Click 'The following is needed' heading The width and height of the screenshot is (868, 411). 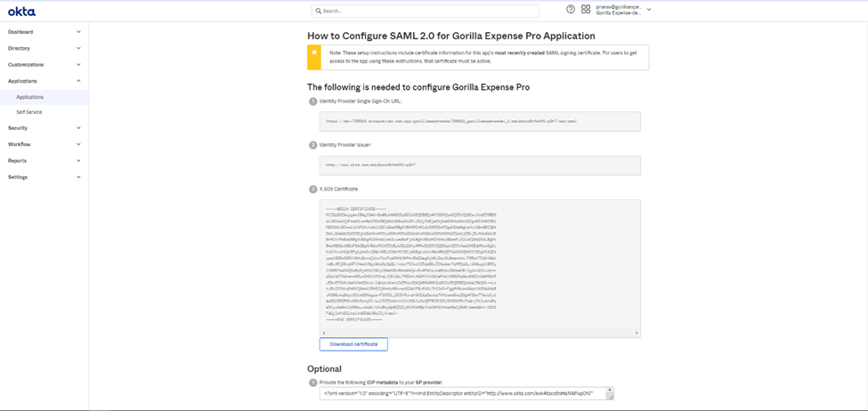click(x=419, y=87)
